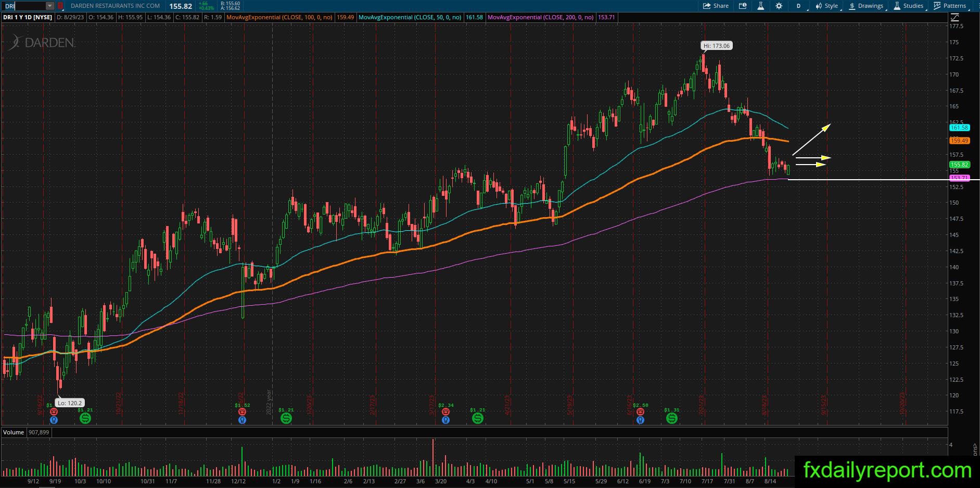Click the December conference call bulb icon
Screen dimensions: 980x488
242,420
